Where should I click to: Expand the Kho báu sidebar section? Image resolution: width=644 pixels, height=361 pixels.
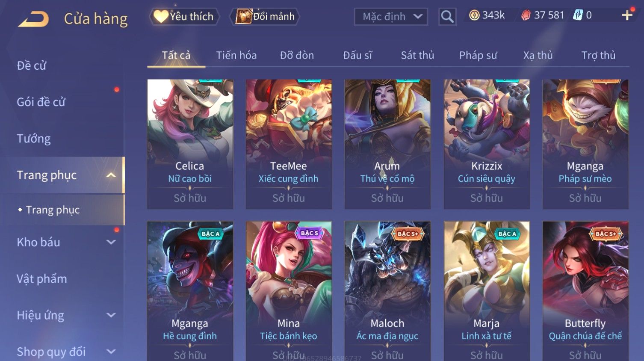pos(111,242)
